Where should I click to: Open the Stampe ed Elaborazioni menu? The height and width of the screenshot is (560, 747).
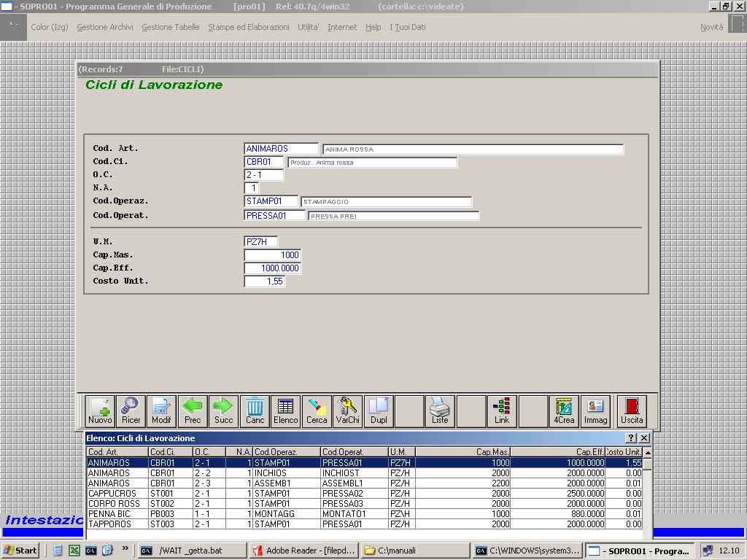pos(249,27)
